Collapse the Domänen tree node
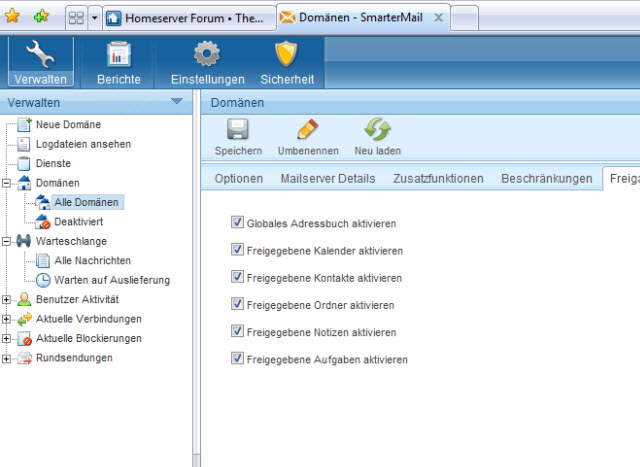This screenshot has width=640, height=467. 8,183
